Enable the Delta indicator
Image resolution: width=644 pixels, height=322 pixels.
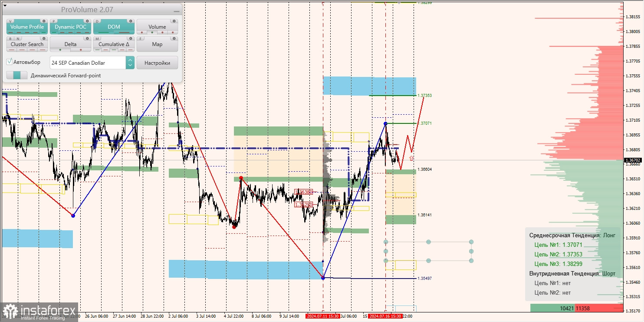click(70, 44)
